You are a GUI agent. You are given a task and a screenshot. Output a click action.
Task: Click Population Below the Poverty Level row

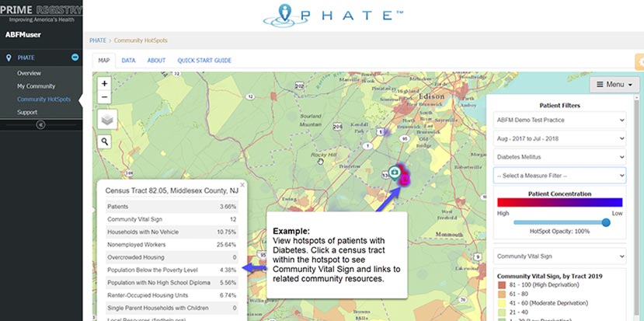(x=172, y=270)
